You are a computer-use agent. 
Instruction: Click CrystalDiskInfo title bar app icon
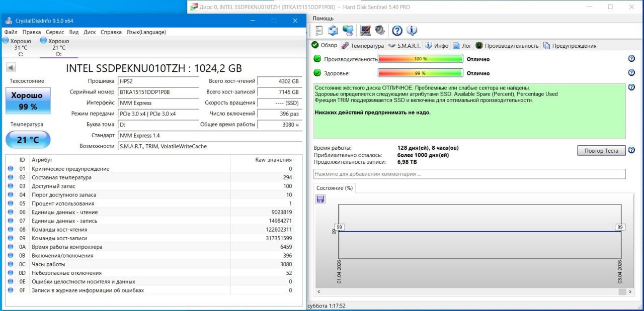9,21
